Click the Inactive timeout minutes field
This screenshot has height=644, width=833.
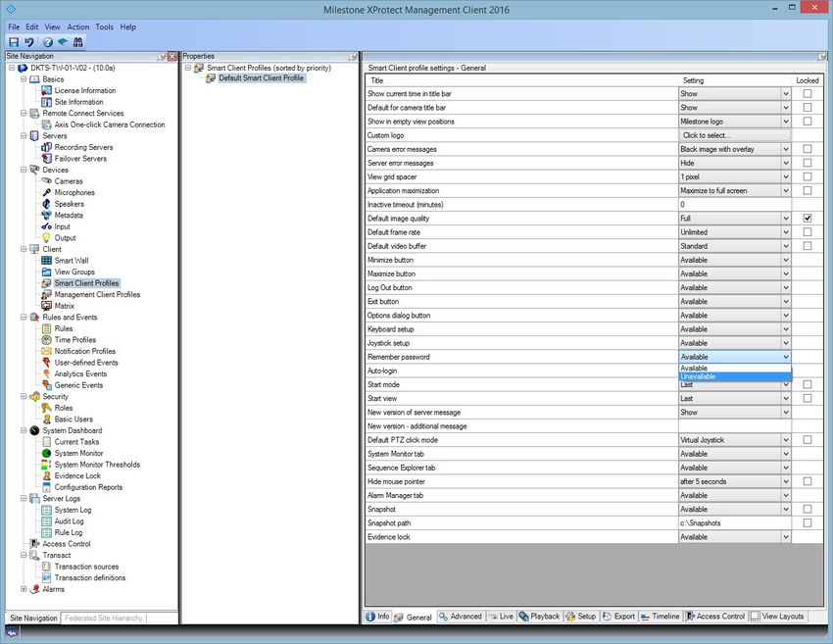click(x=735, y=205)
